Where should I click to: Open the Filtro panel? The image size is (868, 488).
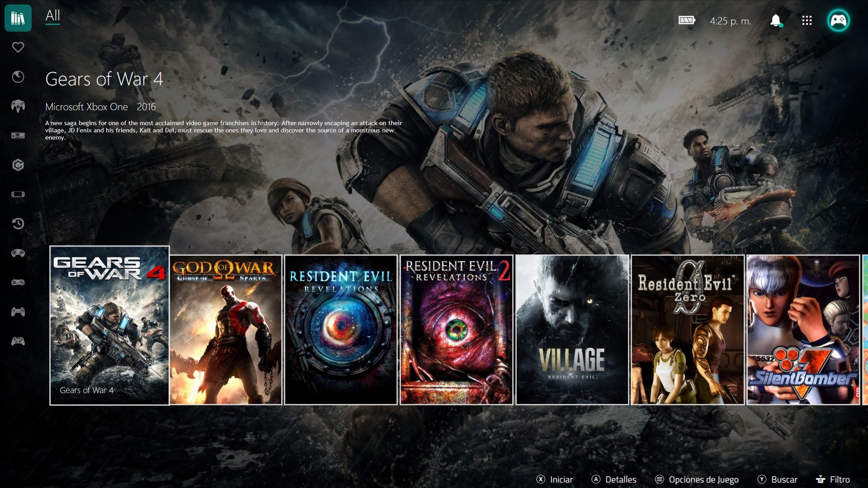click(833, 479)
